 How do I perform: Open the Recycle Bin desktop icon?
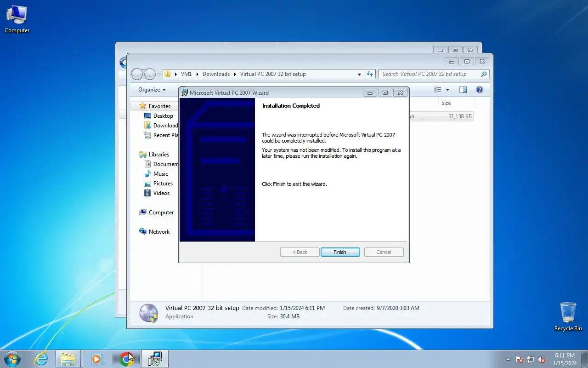[x=568, y=316]
